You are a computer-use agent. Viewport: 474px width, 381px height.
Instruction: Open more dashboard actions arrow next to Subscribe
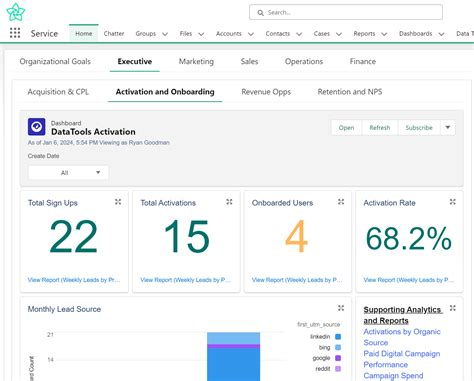448,127
